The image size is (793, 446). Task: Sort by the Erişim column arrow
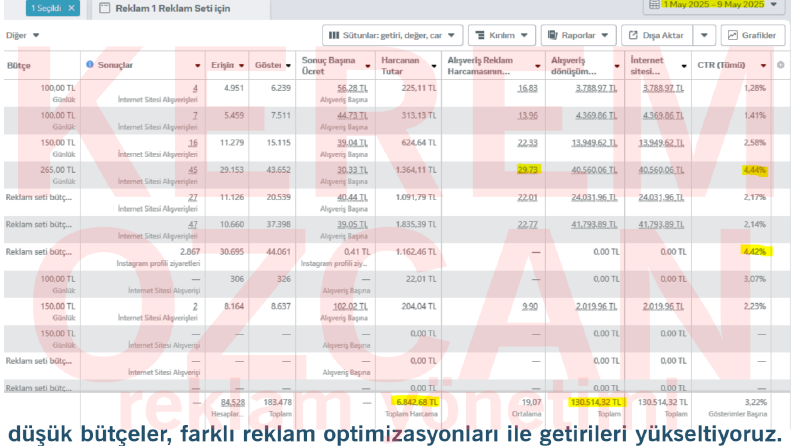click(x=242, y=66)
